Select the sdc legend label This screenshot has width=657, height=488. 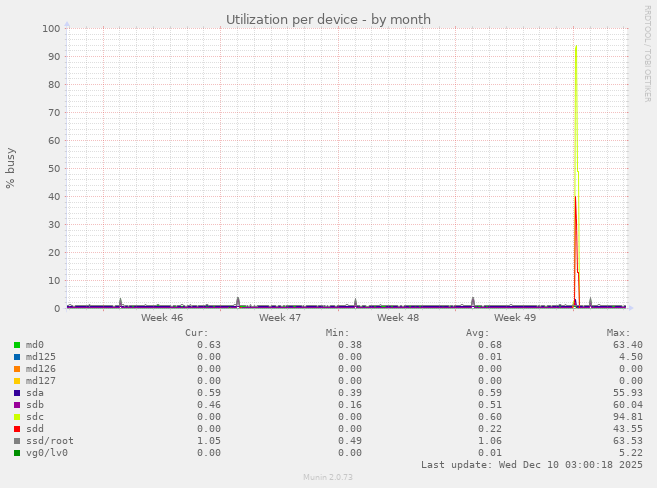35,417
